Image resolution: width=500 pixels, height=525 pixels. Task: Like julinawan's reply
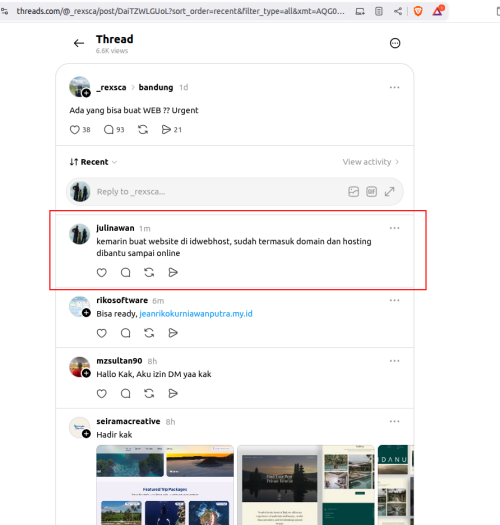click(x=101, y=273)
